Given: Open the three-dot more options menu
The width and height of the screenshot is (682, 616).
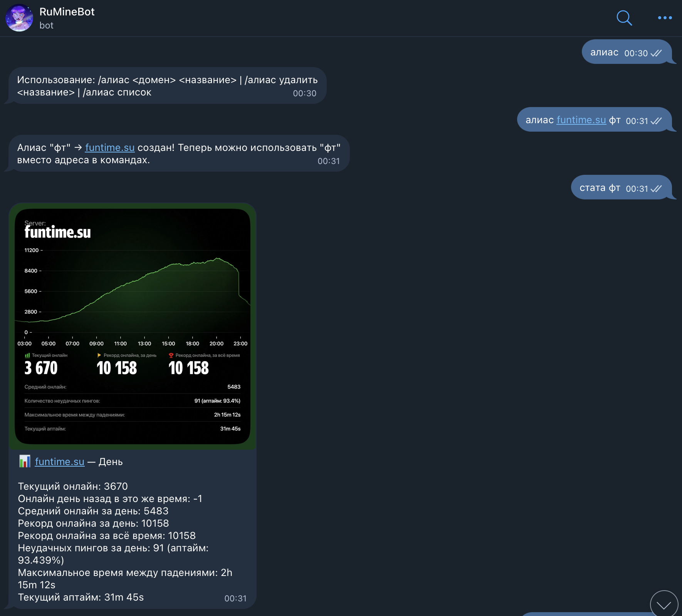Looking at the screenshot, I should click(x=665, y=18).
